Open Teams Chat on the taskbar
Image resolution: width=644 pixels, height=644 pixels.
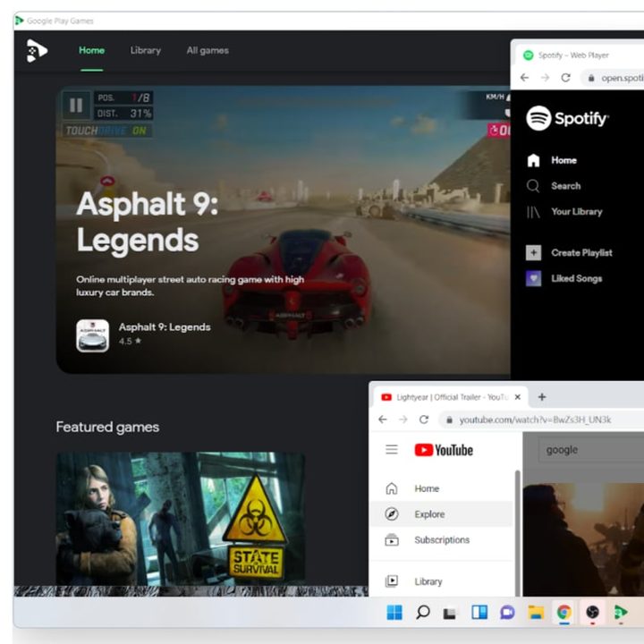click(507, 613)
